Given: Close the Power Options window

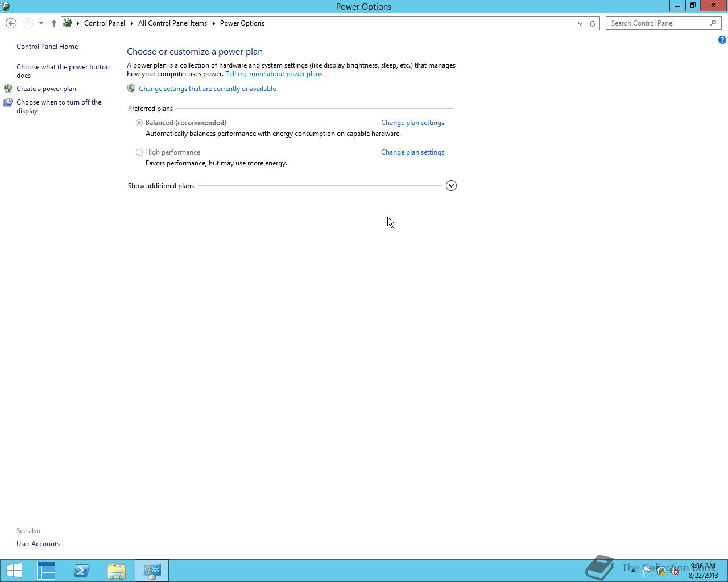Looking at the screenshot, I should pos(713,6).
